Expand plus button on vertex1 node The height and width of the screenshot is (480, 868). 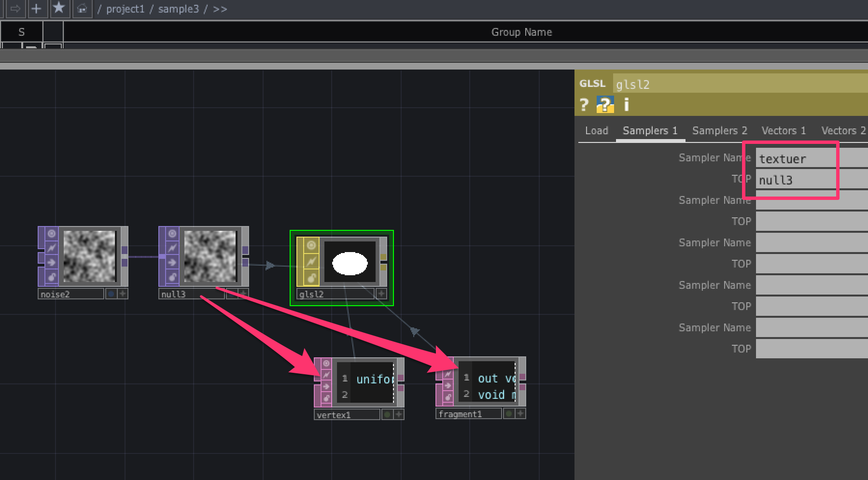click(399, 414)
